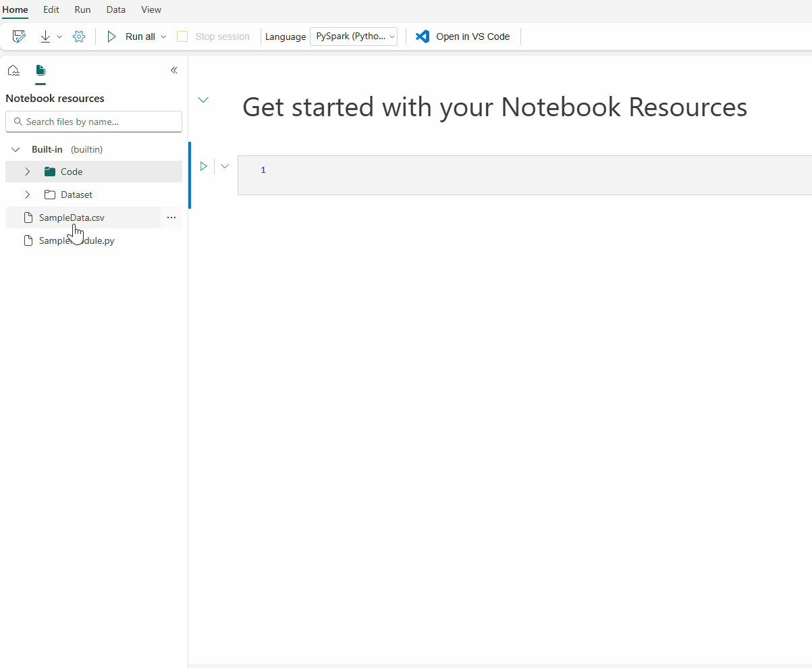Switch to the Data menu
The height and width of the screenshot is (668, 812).
pos(115,9)
